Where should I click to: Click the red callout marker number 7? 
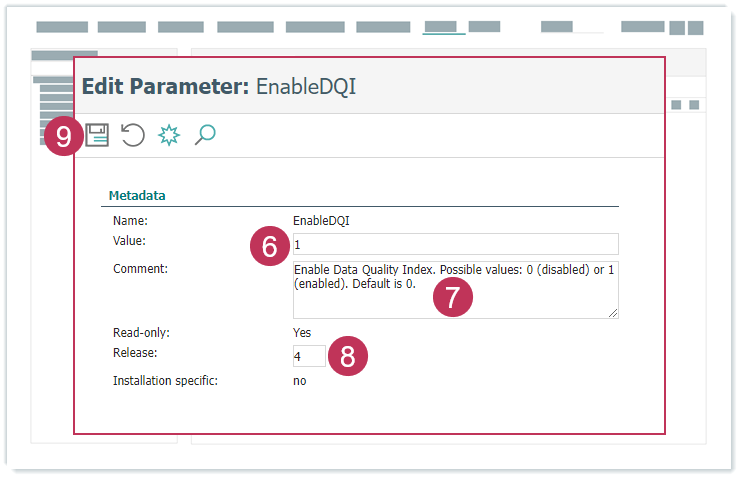tap(452, 297)
